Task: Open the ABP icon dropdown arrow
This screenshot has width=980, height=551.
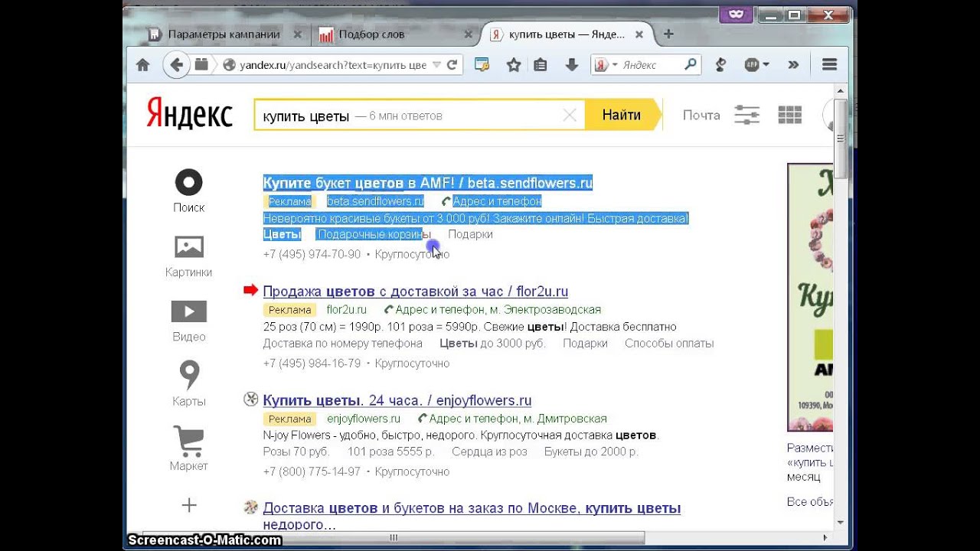Action: pyautogui.click(x=766, y=65)
